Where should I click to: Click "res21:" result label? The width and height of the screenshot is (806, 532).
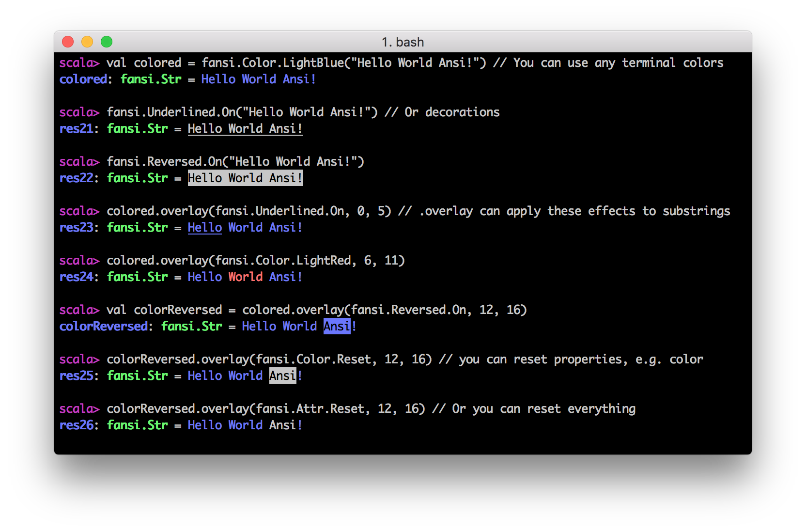pos(79,129)
